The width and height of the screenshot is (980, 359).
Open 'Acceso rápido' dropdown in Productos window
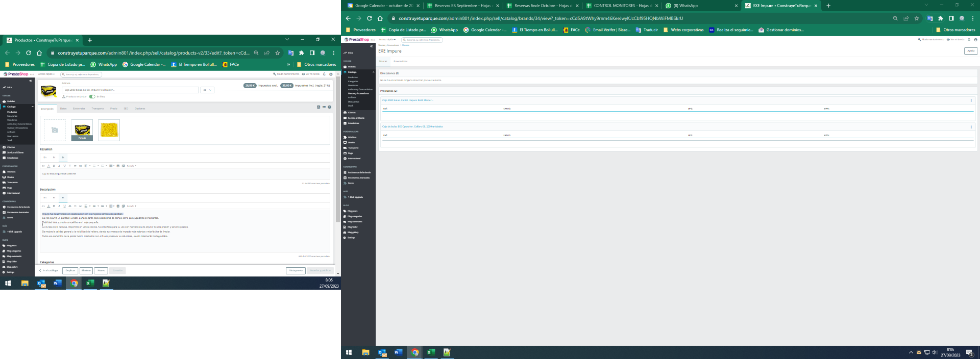pos(46,74)
